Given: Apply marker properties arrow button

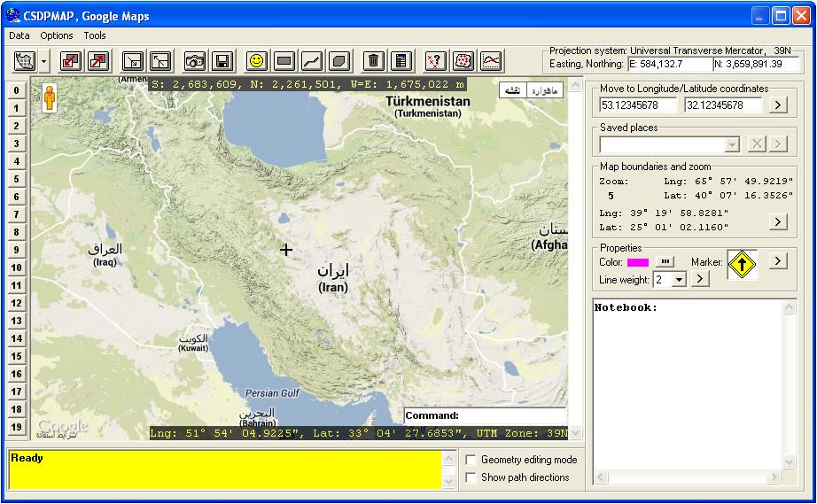Looking at the screenshot, I should [778, 260].
